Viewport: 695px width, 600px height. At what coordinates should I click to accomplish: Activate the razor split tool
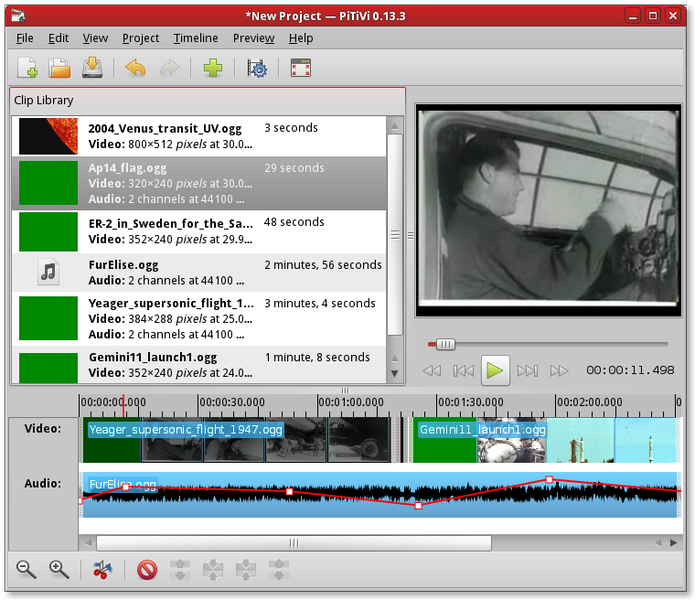pos(102,570)
